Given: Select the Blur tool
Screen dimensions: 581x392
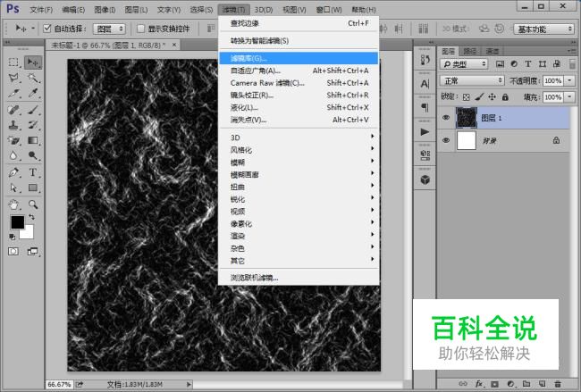Looking at the screenshot, I should click(x=13, y=155).
